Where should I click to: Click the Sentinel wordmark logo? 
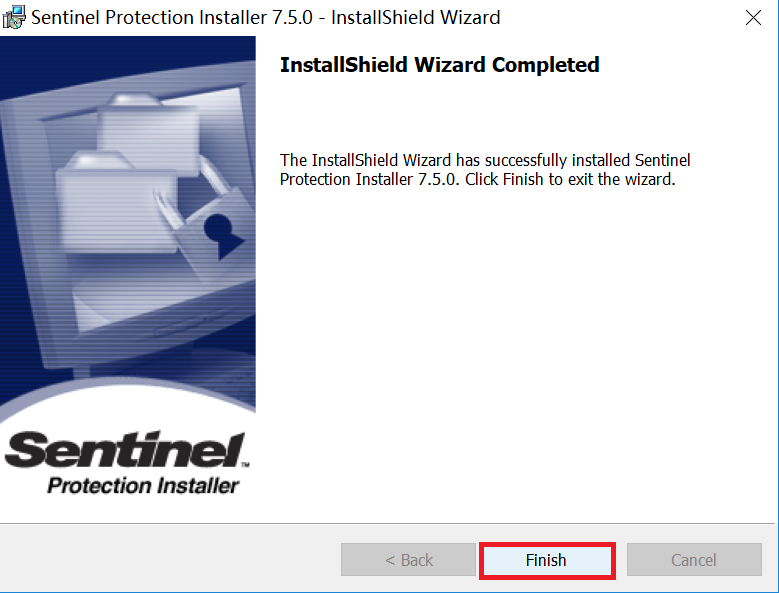point(123,452)
